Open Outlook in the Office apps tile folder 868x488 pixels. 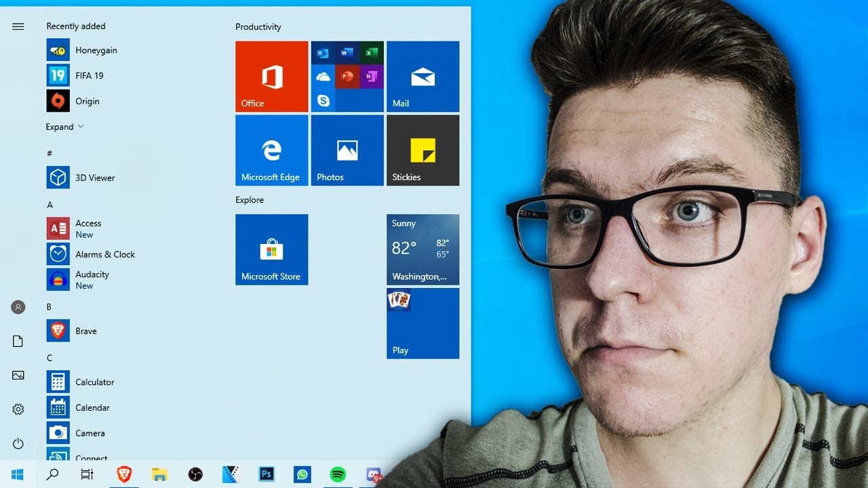(323, 53)
